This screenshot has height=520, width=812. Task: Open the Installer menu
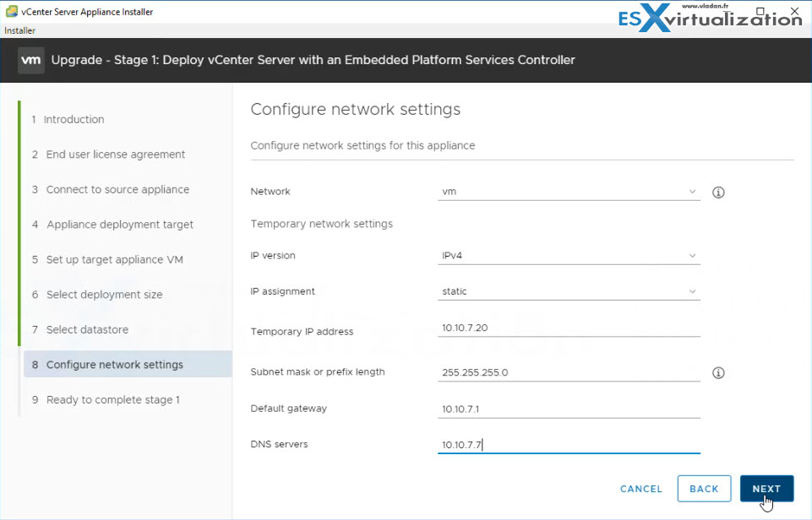point(19,30)
